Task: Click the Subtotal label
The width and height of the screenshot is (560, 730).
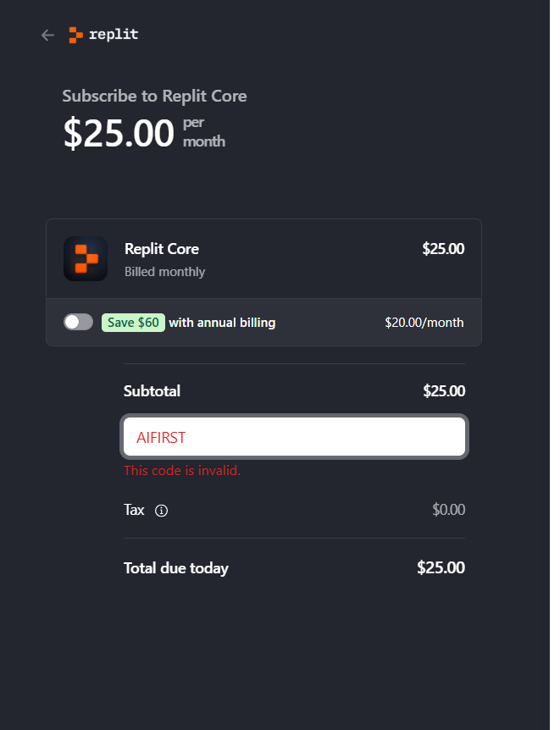Action: click(x=152, y=391)
